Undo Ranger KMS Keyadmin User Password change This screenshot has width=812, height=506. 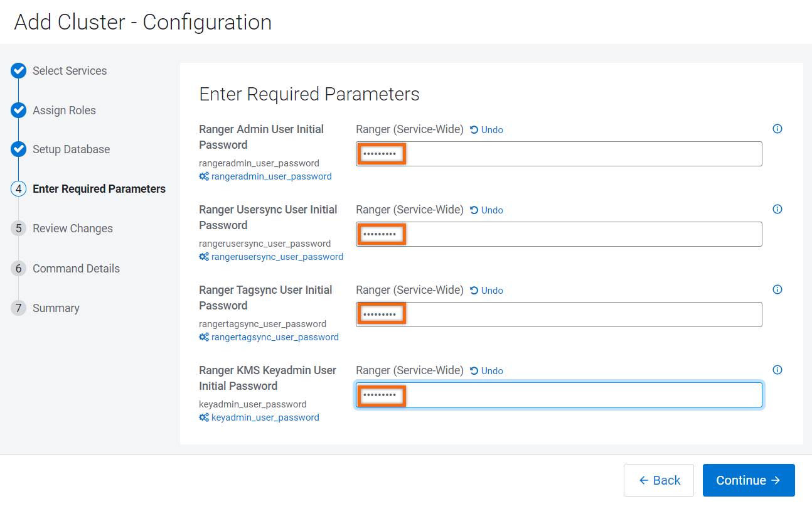[x=486, y=371]
